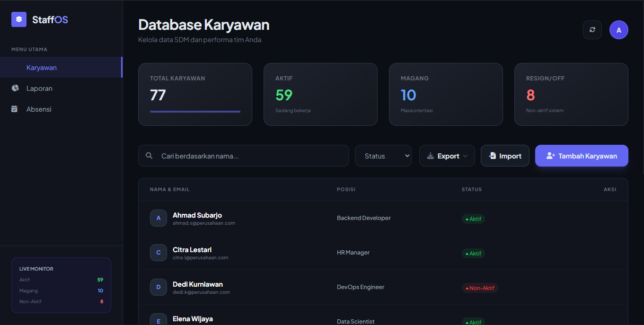The image size is (644, 325).
Task: Click email ahmad.s@perusahaan.com
Action: coord(204,223)
